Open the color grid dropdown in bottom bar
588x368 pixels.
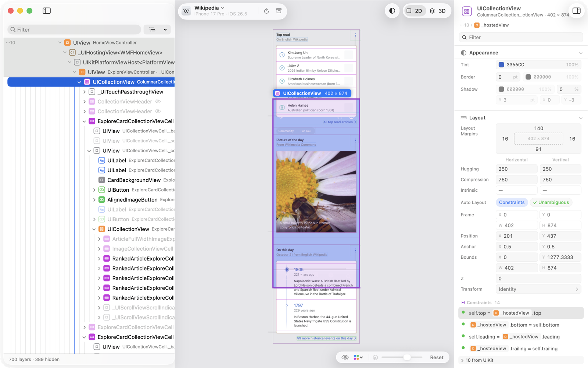click(x=358, y=357)
